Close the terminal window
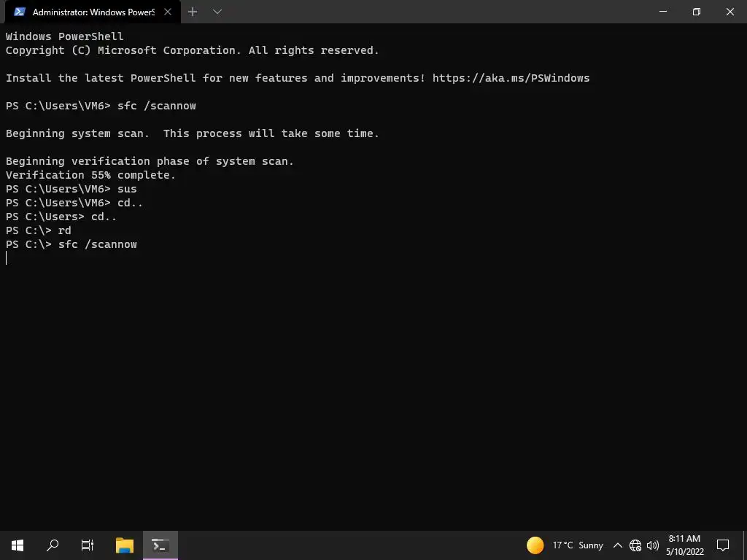 (x=729, y=12)
